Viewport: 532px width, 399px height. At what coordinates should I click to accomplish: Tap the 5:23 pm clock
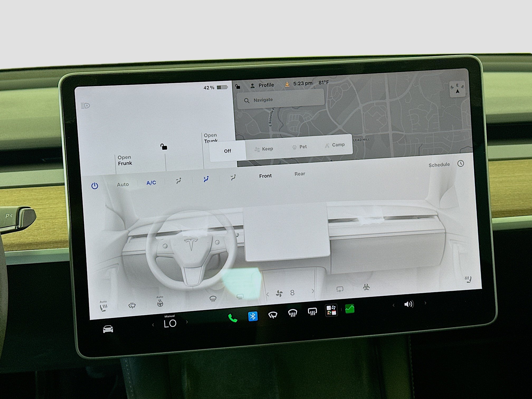point(303,83)
